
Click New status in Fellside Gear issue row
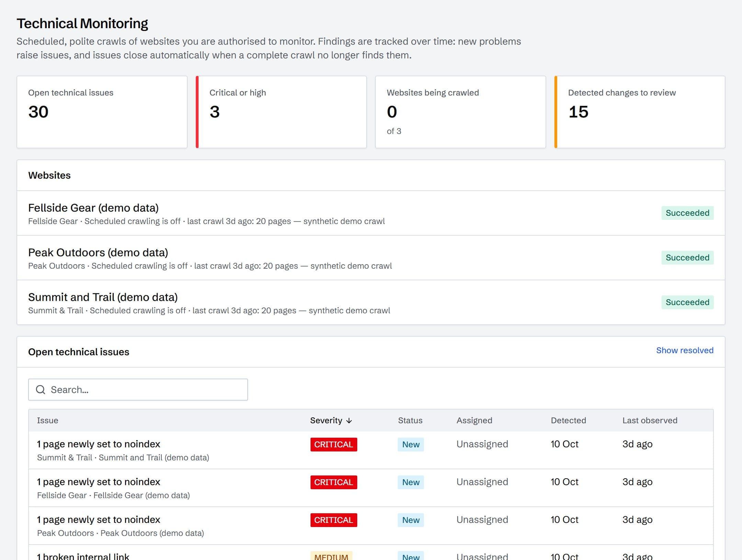click(411, 482)
